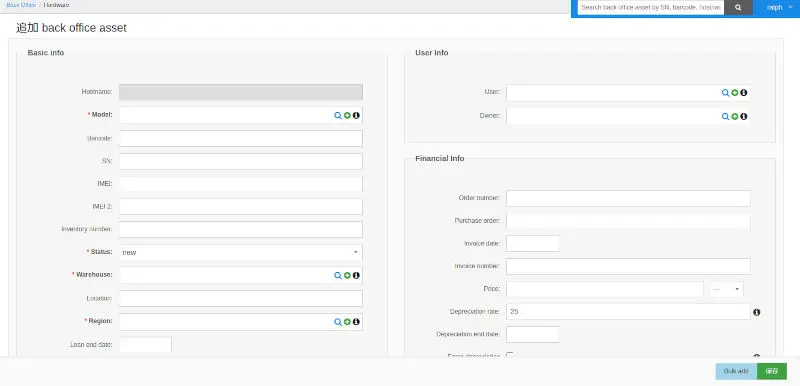Click the Purchase order field
Viewport: 800px width, 386px height.
coord(628,221)
